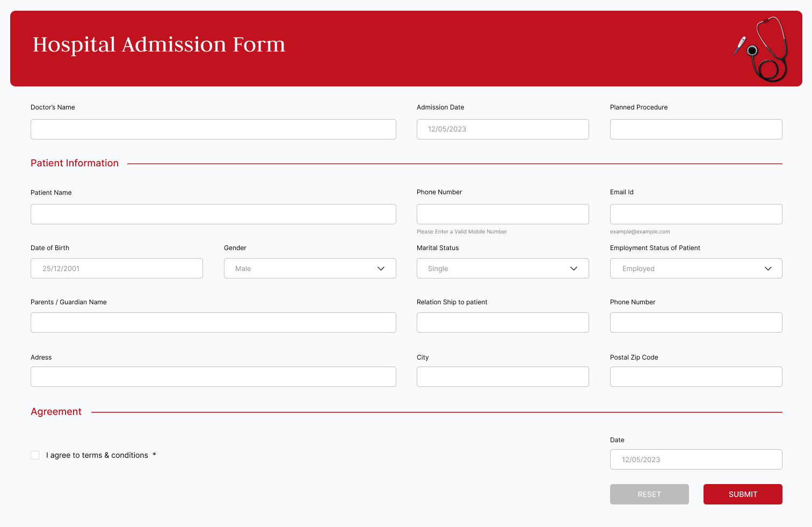Select the Email Id input box

(x=695, y=214)
